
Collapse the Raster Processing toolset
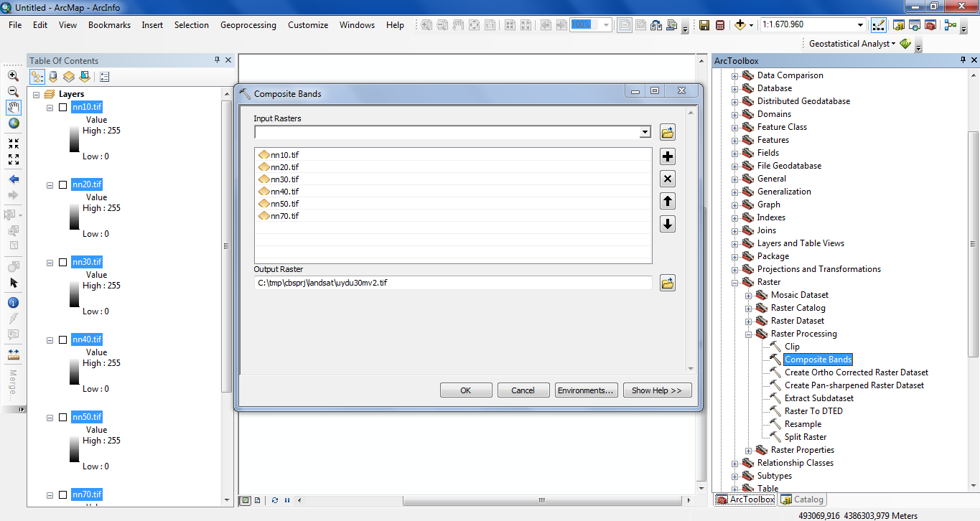pyautogui.click(x=748, y=334)
